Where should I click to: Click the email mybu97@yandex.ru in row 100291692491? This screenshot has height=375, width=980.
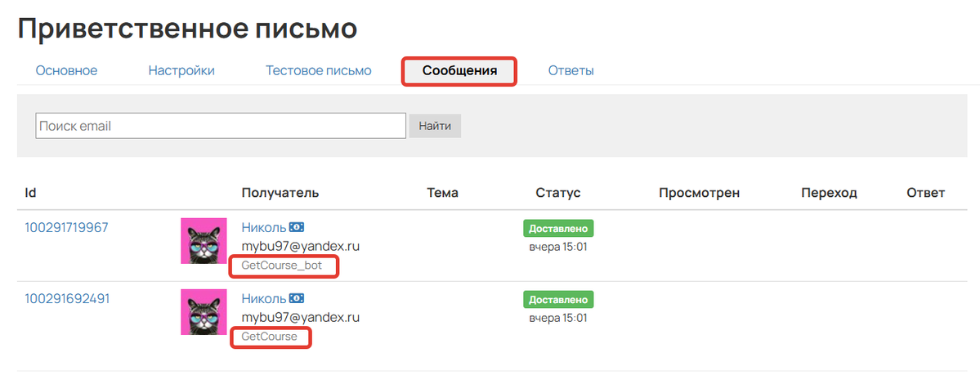click(301, 318)
